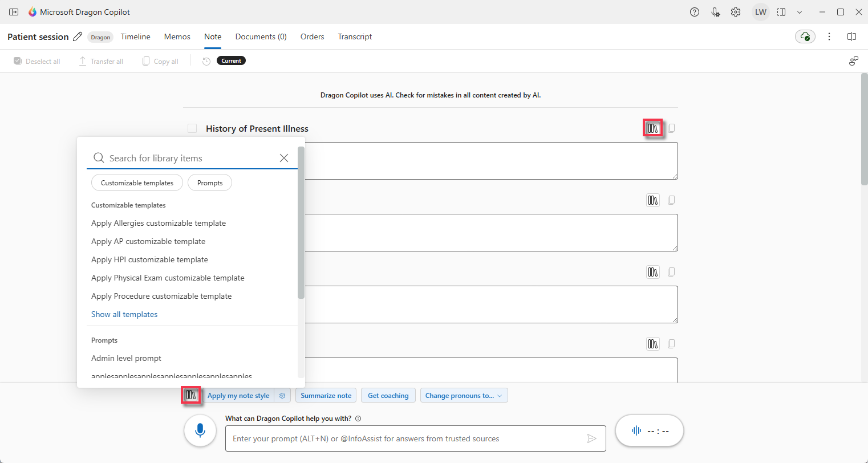Click Copy all in the note toolbar
The image size is (868, 463).
tap(160, 61)
